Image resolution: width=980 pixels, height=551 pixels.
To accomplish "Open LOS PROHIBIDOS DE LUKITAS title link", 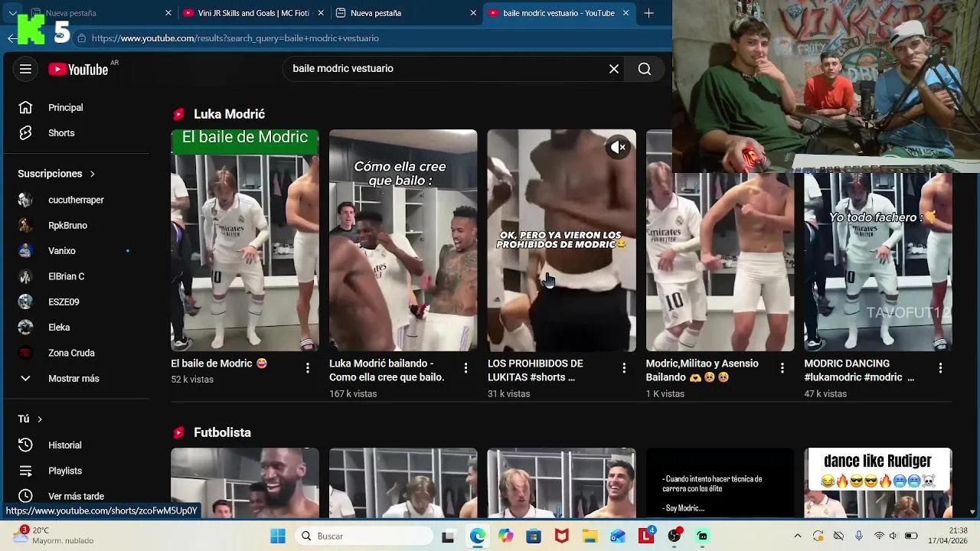I will (535, 370).
